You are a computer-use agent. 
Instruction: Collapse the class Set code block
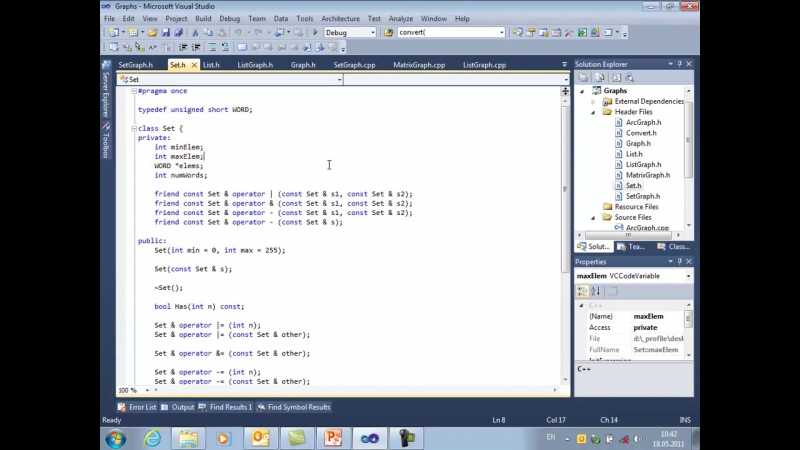[x=133, y=128]
